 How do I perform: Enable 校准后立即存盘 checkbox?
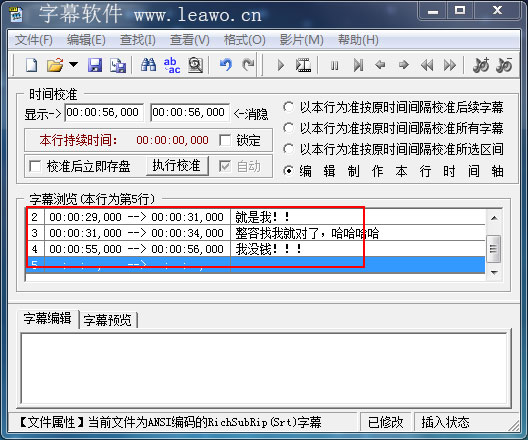pos(35,166)
